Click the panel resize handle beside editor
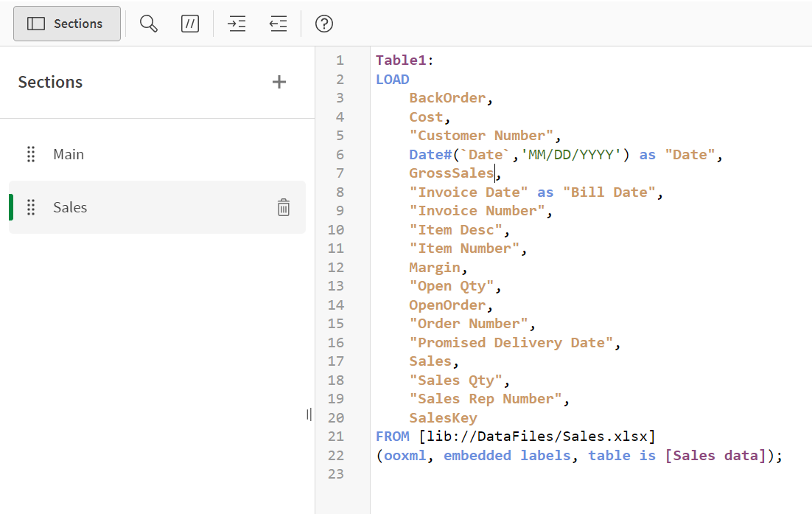Image resolution: width=812 pixels, height=514 pixels. (x=309, y=414)
